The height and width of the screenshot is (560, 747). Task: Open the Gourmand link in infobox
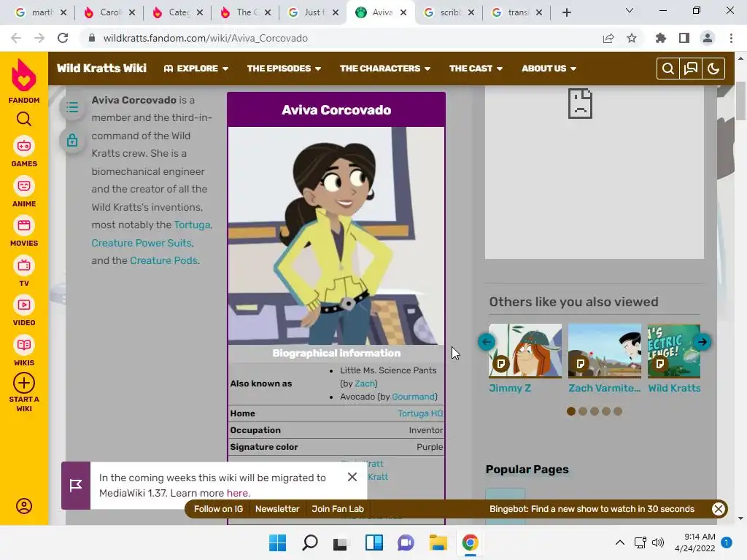pos(413,397)
